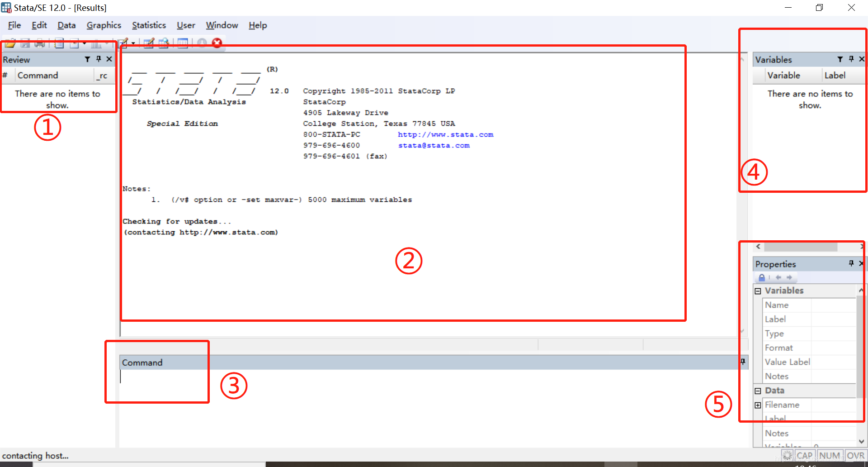Open the User menu
Image resolution: width=868 pixels, height=467 pixels.
pyautogui.click(x=186, y=25)
